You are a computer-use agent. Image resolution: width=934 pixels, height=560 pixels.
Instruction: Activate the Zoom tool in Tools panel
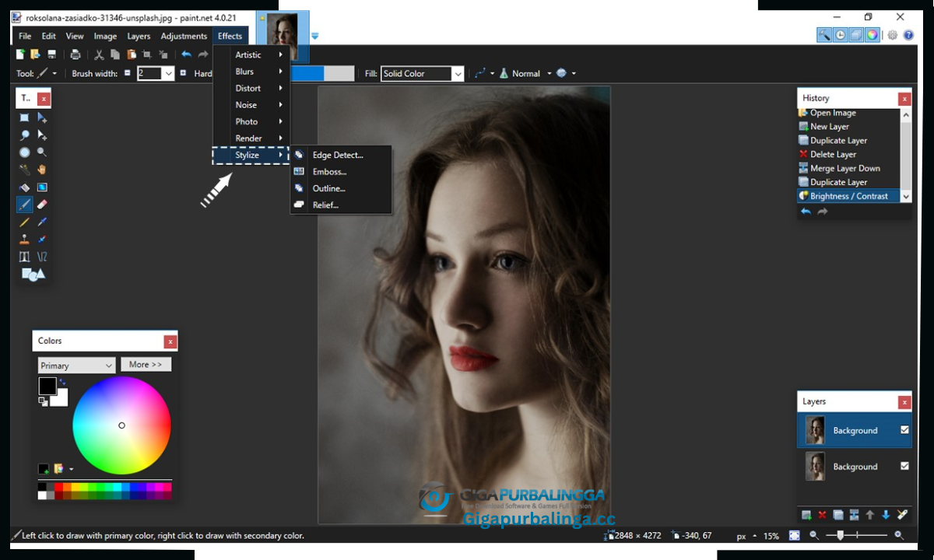click(42, 152)
